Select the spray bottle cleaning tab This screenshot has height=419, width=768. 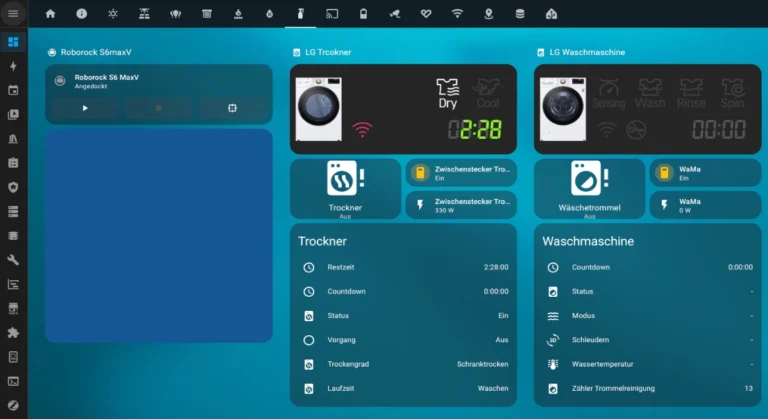coord(301,14)
